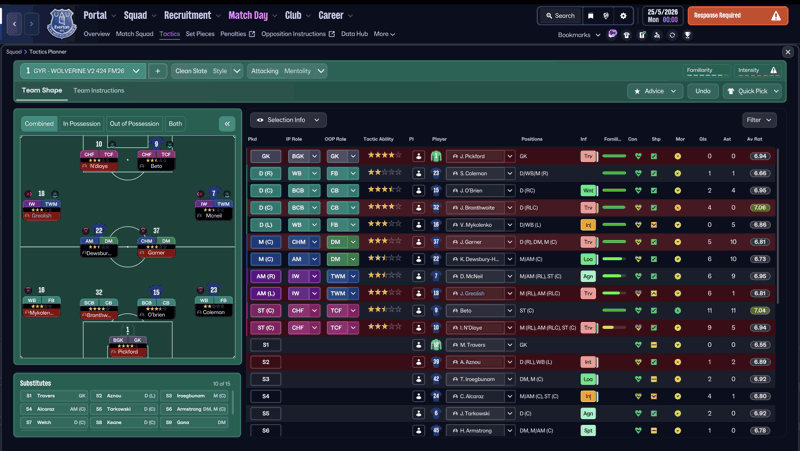Go forward with the right arrow
This screenshot has height=451, width=800.
(x=31, y=23)
